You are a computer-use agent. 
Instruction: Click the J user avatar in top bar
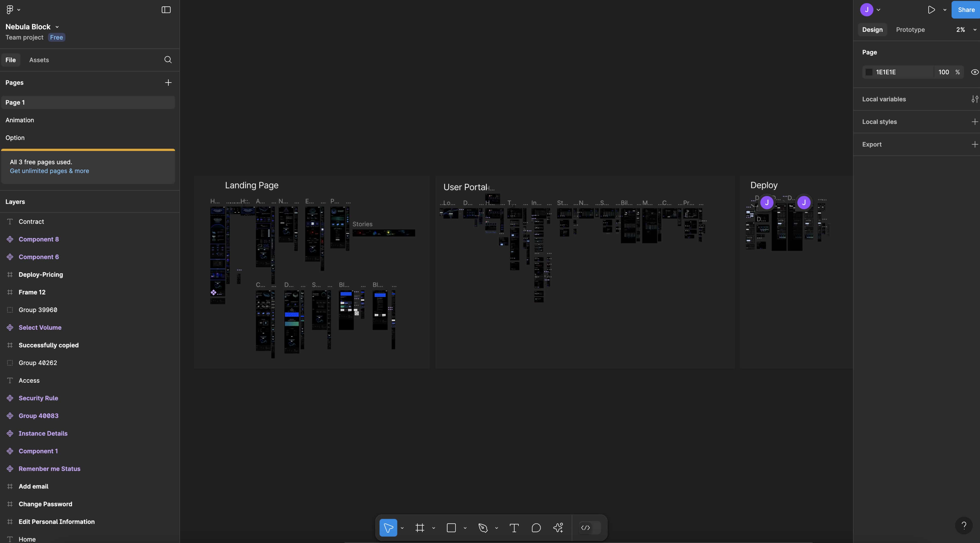tap(867, 10)
